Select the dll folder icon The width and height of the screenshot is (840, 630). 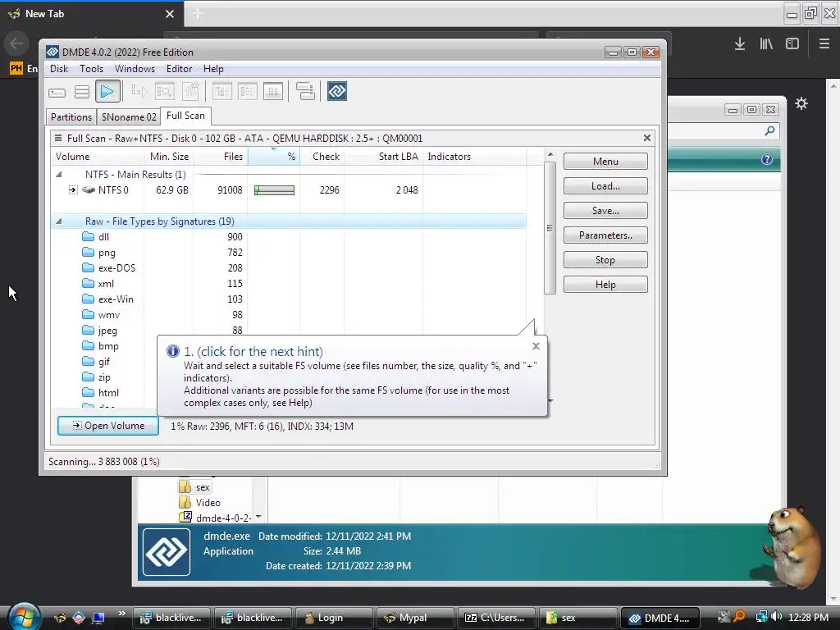[89, 236]
